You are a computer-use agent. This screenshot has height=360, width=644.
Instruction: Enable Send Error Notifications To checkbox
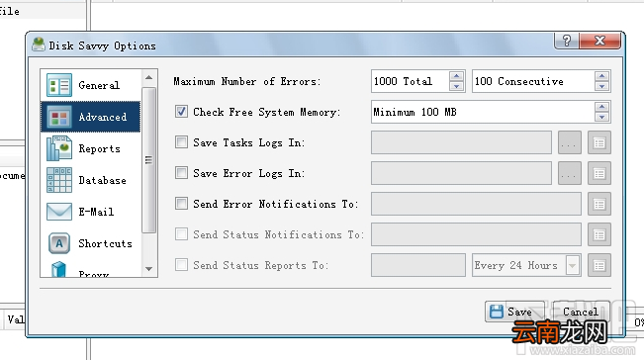pyautogui.click(x=181, y=204)
